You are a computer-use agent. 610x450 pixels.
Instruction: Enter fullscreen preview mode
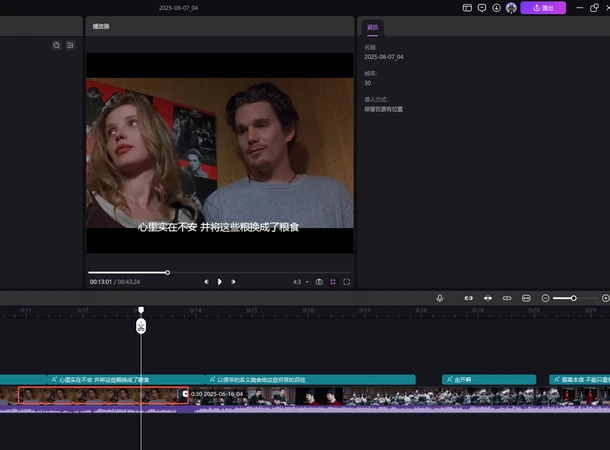click(347, 282)
